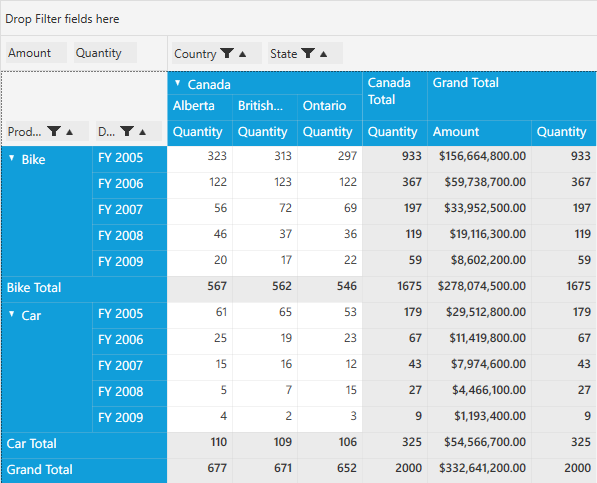This screenshot has width=597, height=483.
Task: Select the Canada Total column header
Action: pyautogui.click(x=395, y=96)
